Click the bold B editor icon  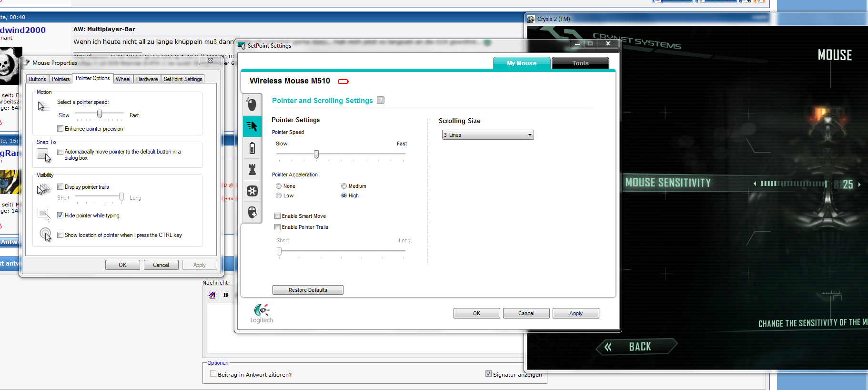(x=226, y=295)
